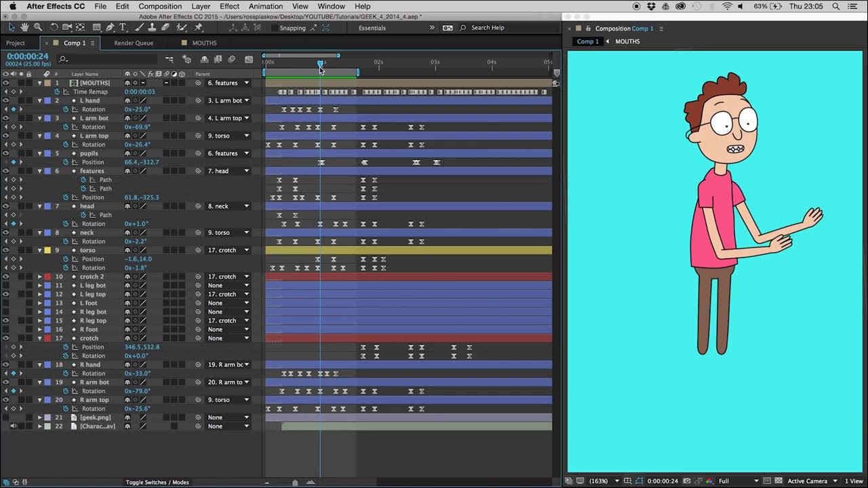Open the composition mini-flowchart in timeline

(169, 60)
